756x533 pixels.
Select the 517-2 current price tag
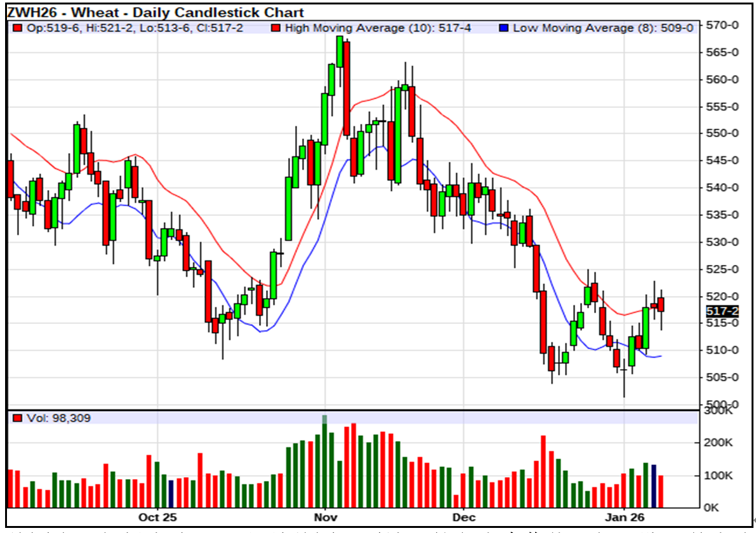(x=722, y=311)
